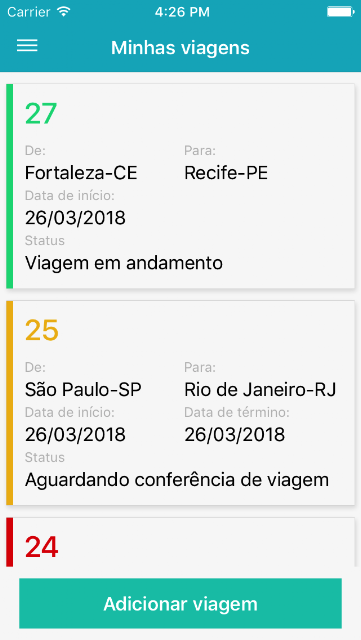Tap the Adicionar viagem button
361x640 pixels.
click(180, 603)
